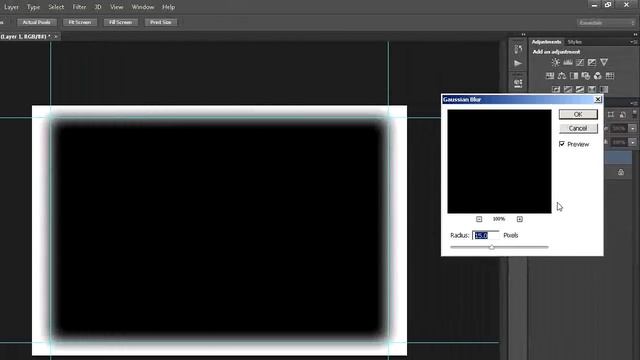Open the Properties panel icon in dock
Image resolution: width=640 pixels, height=360 pixels.
coord(518,83)
